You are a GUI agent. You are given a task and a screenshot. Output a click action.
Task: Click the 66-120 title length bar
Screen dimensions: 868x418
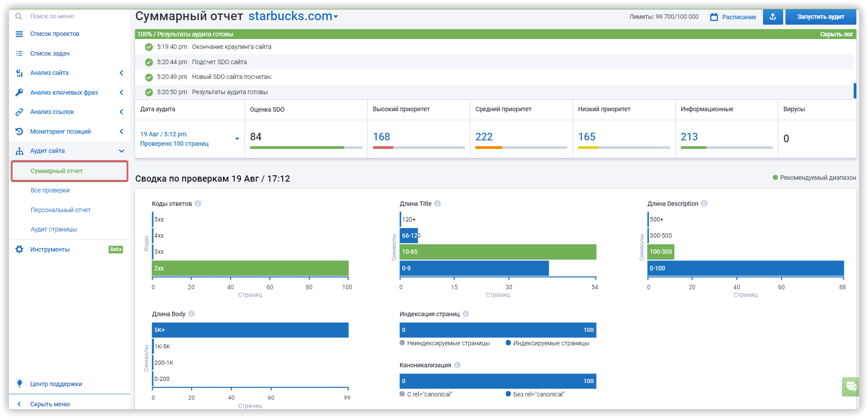[x=409, y=236]
